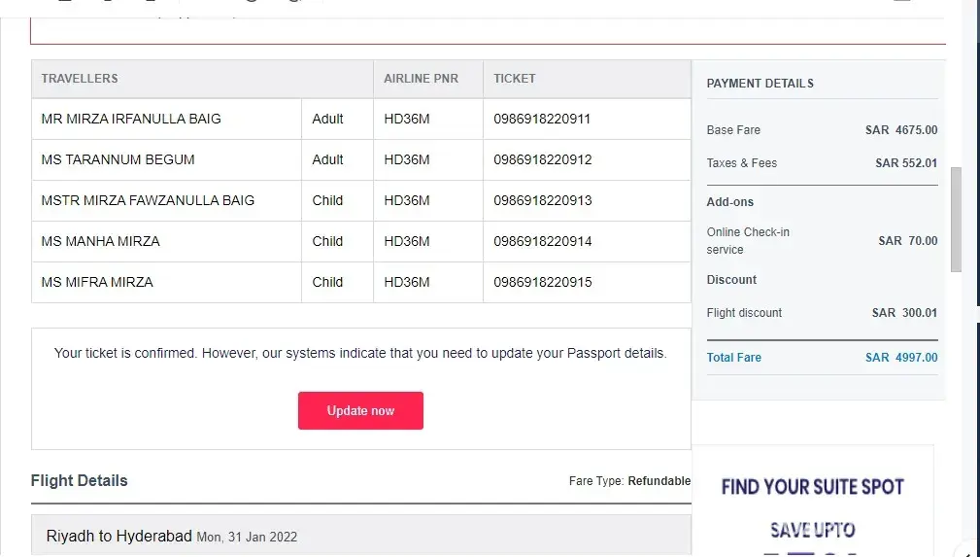Select ticket number 0986918220913

tap(542, 200)
